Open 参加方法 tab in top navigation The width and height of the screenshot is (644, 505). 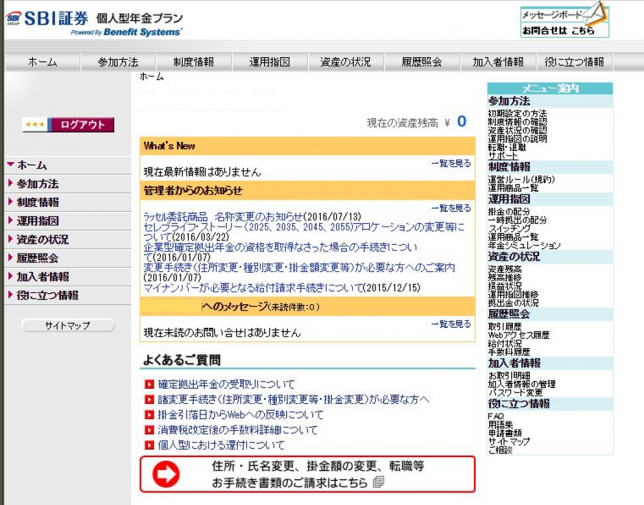click(118, 62)
